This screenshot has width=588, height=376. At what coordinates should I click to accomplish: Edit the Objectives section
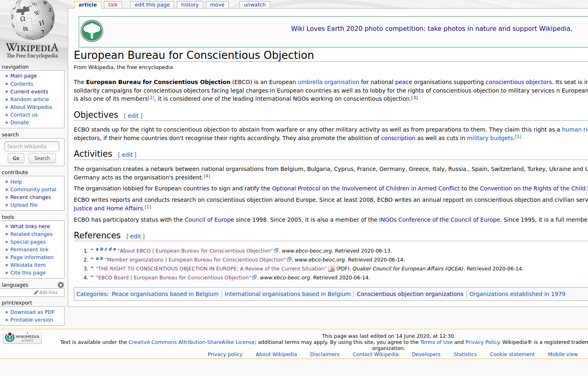coord(133,116)
